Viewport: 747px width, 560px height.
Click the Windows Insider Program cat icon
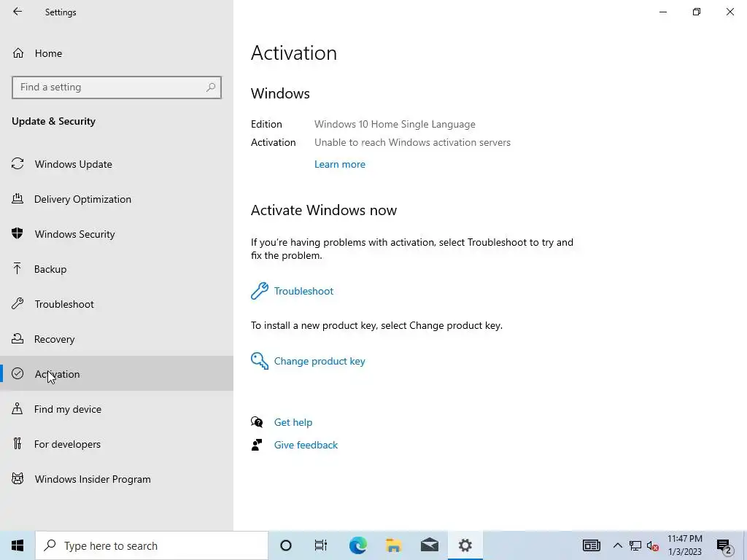coord(18,478)
